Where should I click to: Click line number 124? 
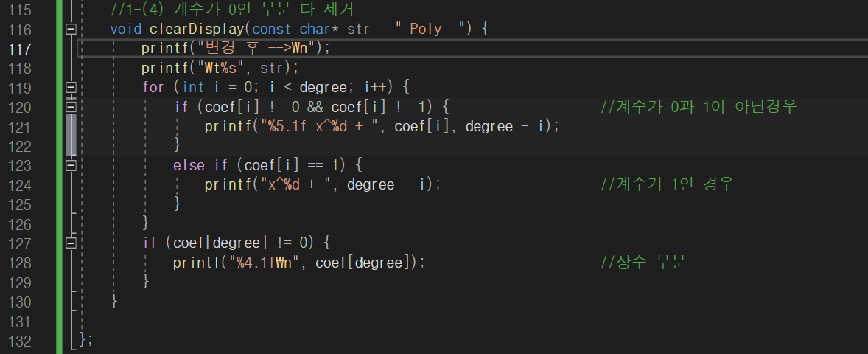[21, 184]
